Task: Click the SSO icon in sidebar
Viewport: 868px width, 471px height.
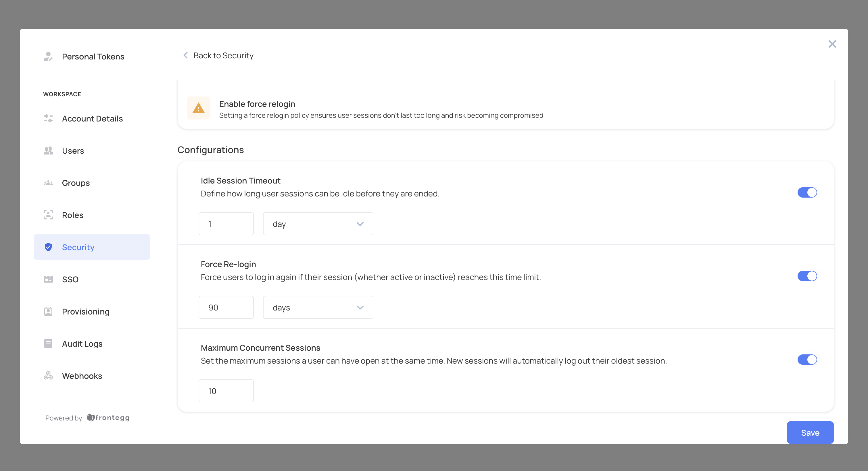Action: pyautogui.click(x=48, y=279)
